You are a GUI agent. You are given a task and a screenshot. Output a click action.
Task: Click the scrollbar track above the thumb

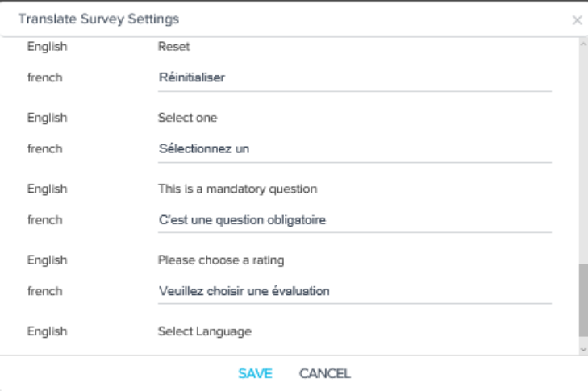coord(583,156)
